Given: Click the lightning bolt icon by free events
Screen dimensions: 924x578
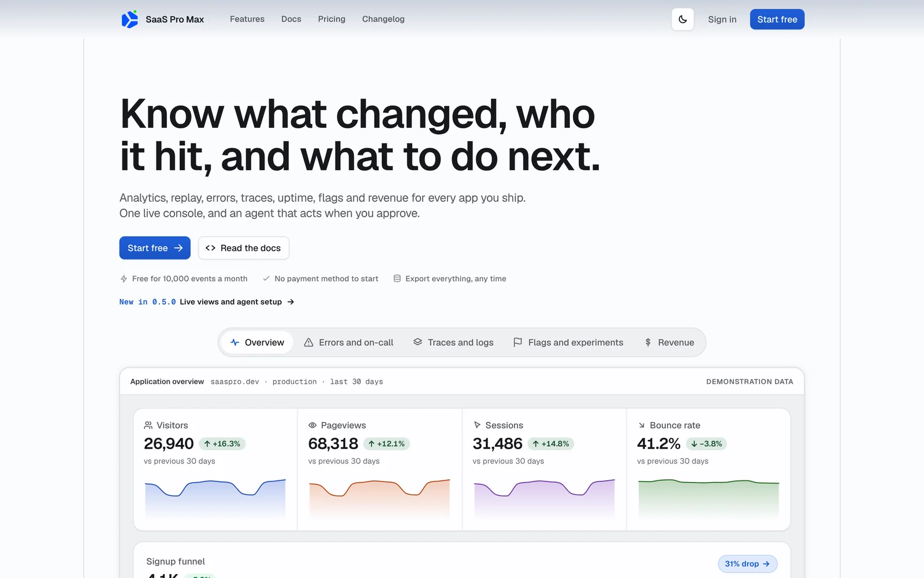Looking at the screenshot, I should click(x=124, y=279).
